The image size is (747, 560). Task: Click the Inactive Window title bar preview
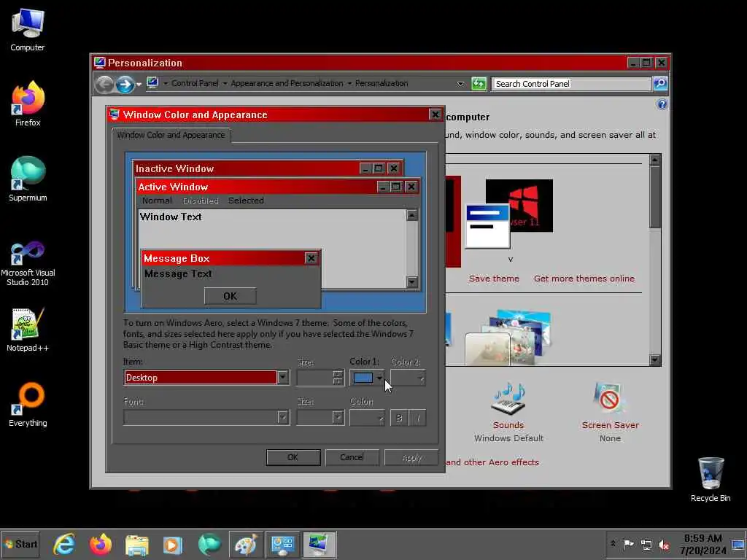pos(246,168)
